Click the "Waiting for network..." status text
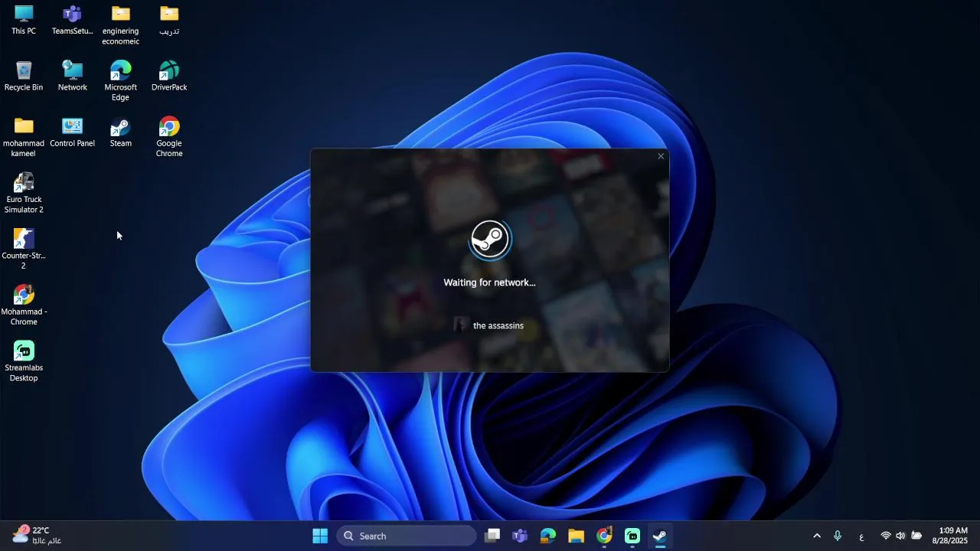The height and width of the screenshot is (551, 980). click(489, 282)
